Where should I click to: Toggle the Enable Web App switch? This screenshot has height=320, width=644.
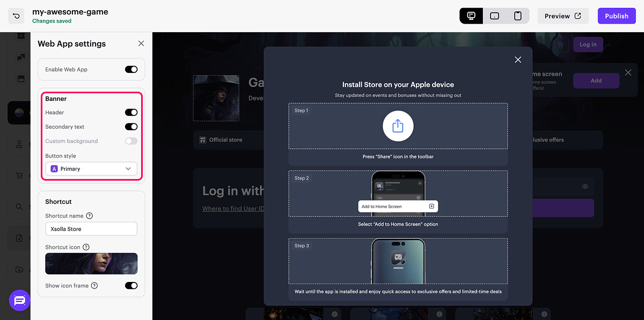coord(131,69)
